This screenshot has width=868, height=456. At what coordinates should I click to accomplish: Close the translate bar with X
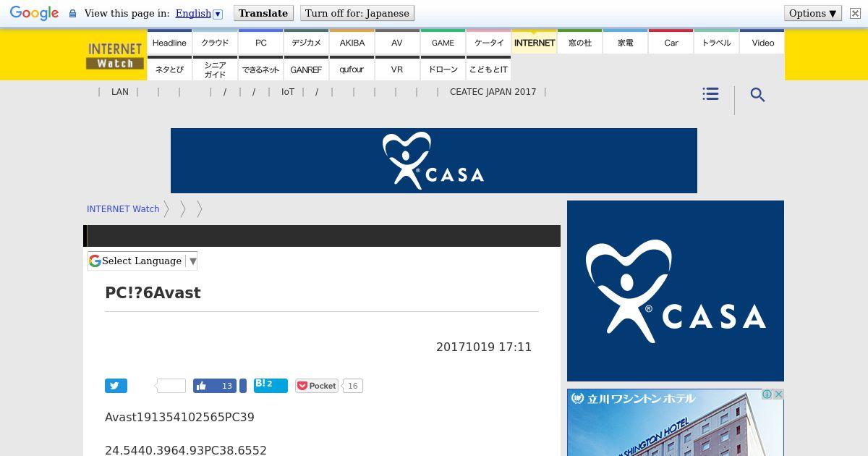point(855,13)
